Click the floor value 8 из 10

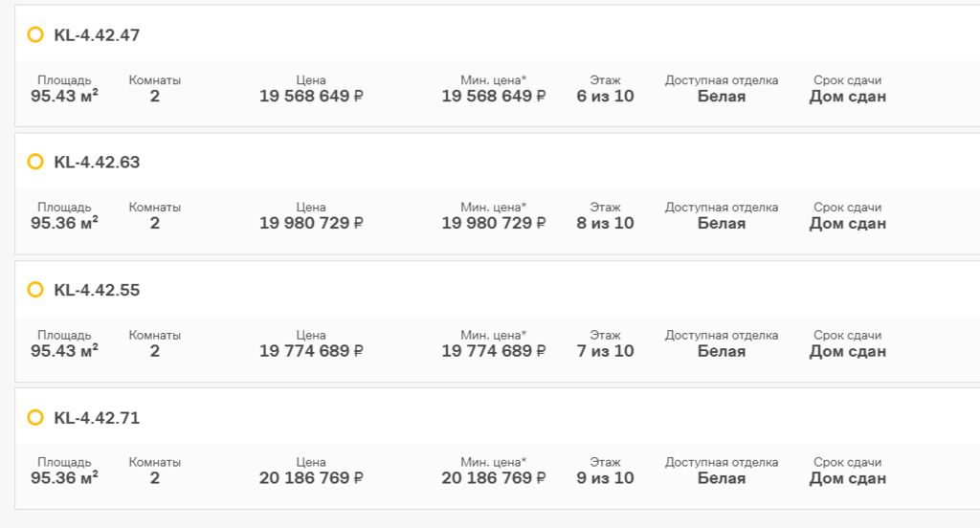605,223
